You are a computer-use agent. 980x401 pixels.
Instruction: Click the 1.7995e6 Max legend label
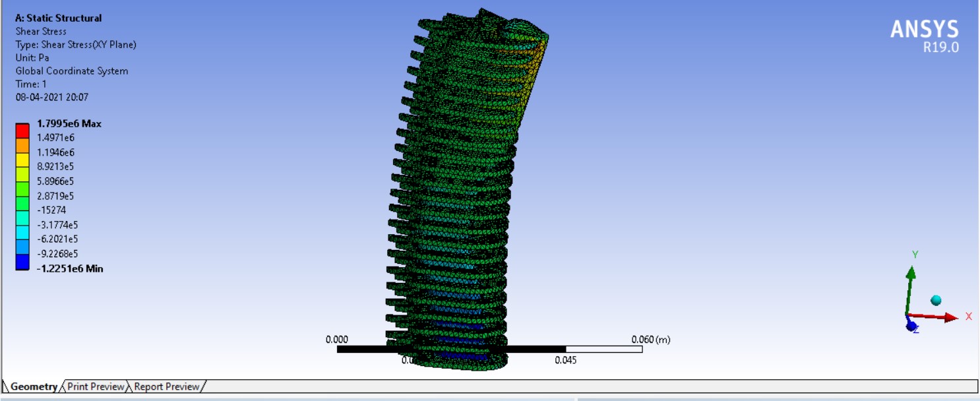coord(69,124)
